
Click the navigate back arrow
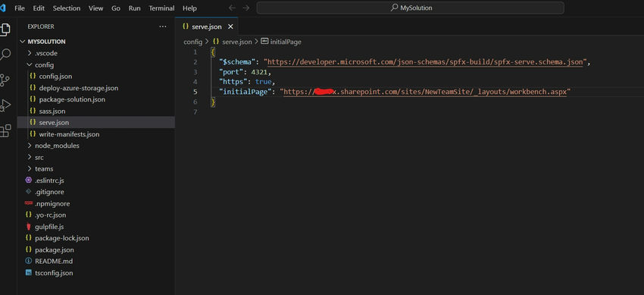pos(232,8)
